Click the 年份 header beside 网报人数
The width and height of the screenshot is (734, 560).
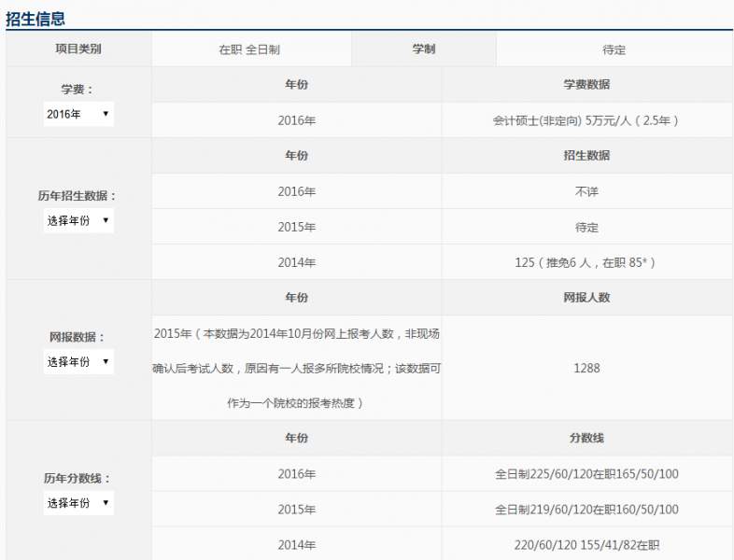297,297
